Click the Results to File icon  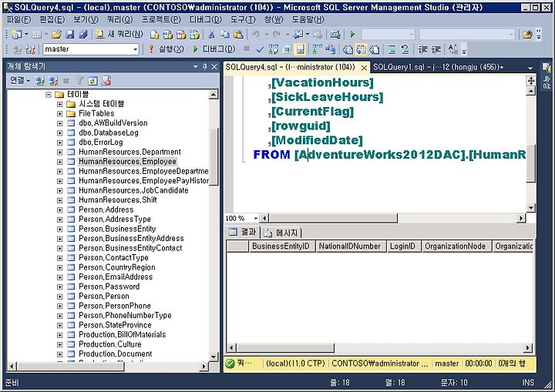(375, 49)
